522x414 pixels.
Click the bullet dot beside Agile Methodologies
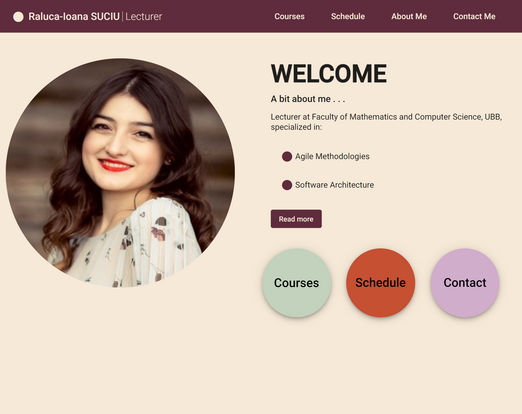287,156
